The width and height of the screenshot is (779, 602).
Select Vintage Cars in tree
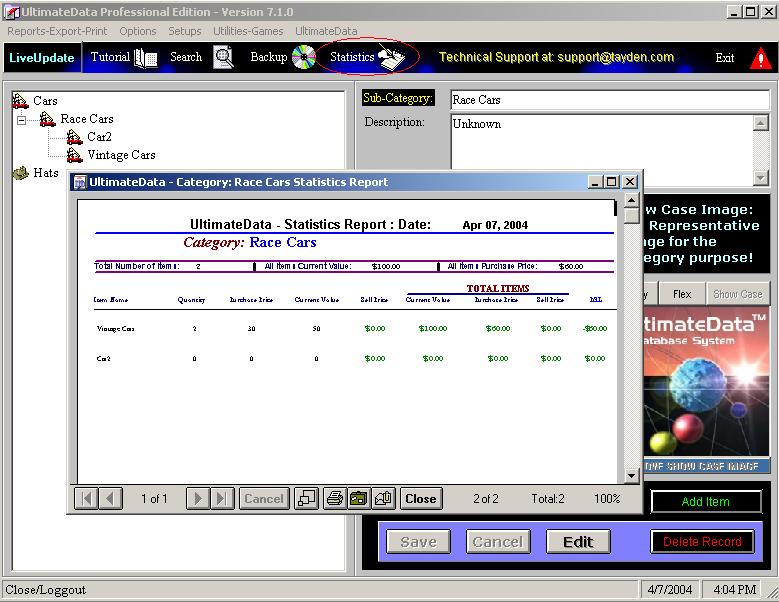(121, 155)
